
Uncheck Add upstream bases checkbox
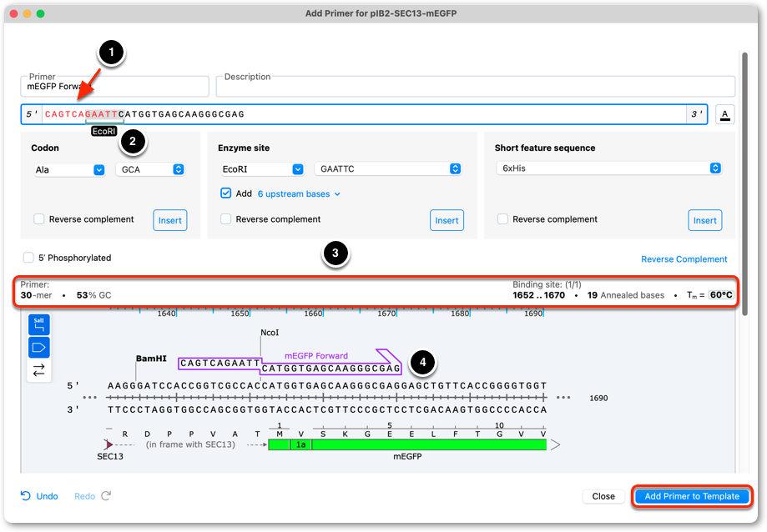coord(225,193)
